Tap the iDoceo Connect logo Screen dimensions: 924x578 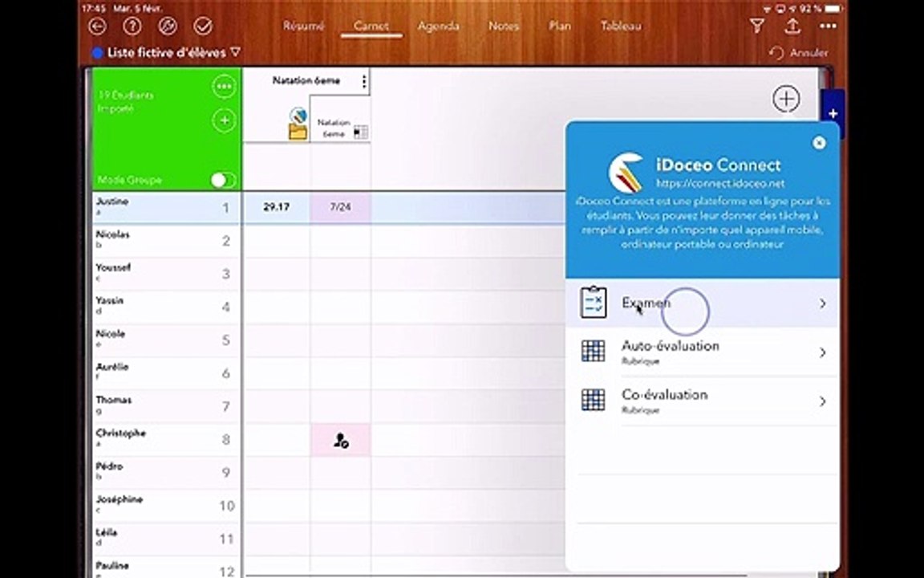627,173
